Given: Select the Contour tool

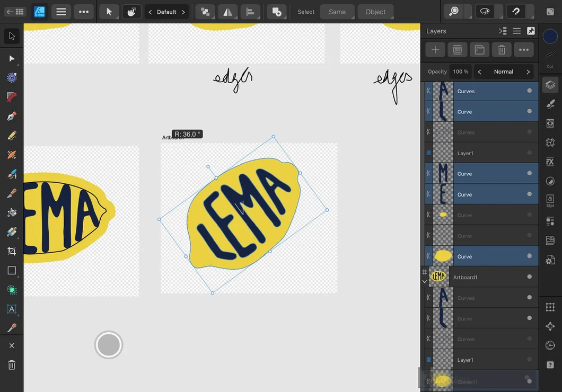Looking at the screenshot, I should click(x=12, y=78).
